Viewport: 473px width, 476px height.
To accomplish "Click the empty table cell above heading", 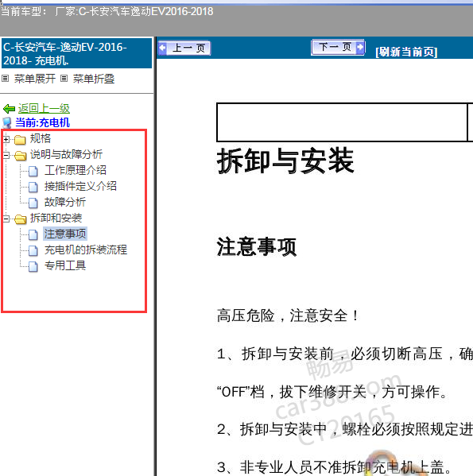I will [342, 122].
